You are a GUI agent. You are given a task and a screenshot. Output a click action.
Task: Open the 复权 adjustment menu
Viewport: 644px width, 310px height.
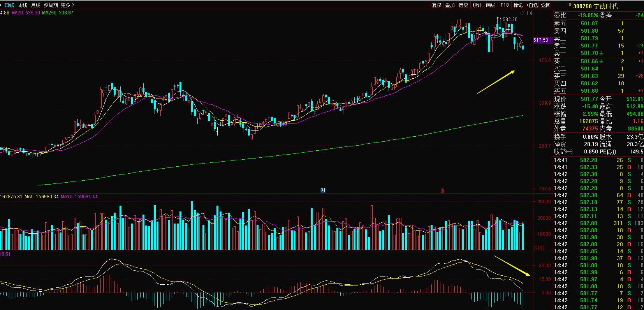(437, 5)
